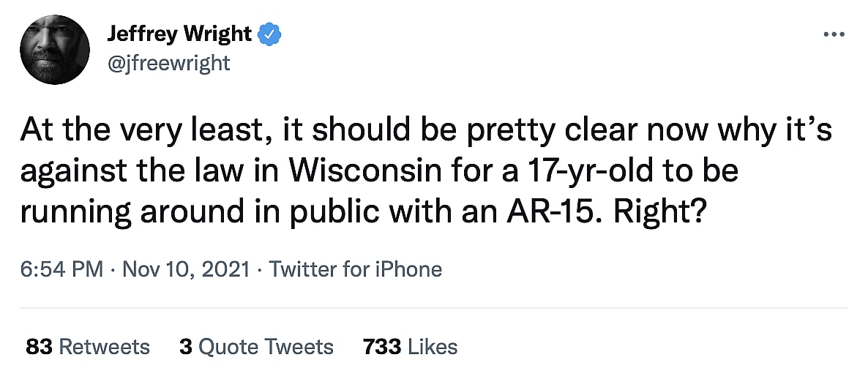View the 733 Likes list
Screen dimensions: 868x379
[x=410, y=346]
